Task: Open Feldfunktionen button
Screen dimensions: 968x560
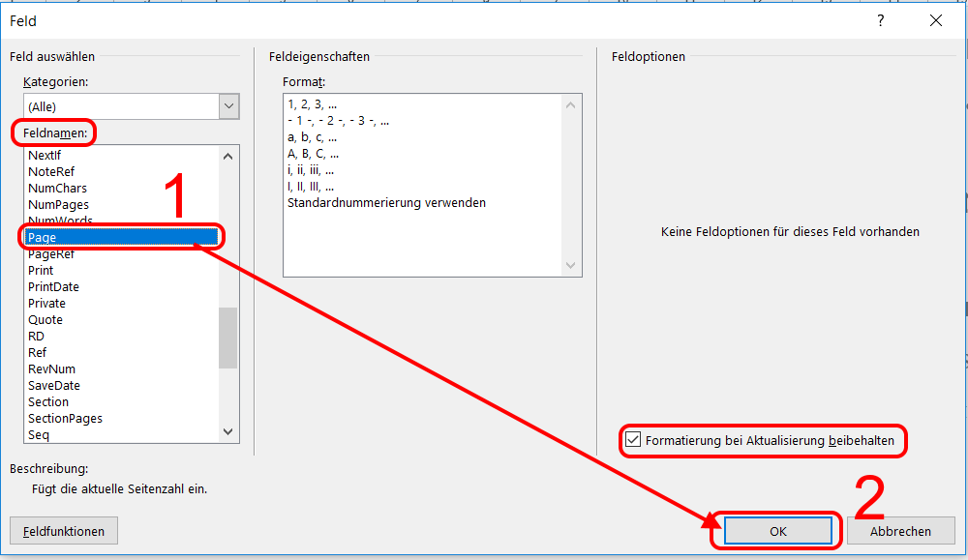Action: tap(63, 531)
